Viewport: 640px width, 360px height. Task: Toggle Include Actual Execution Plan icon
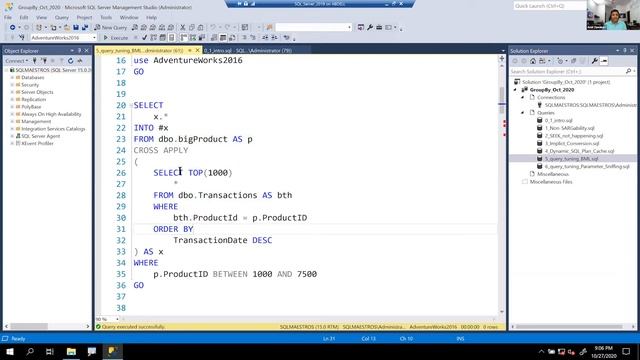tap(184, 38)
